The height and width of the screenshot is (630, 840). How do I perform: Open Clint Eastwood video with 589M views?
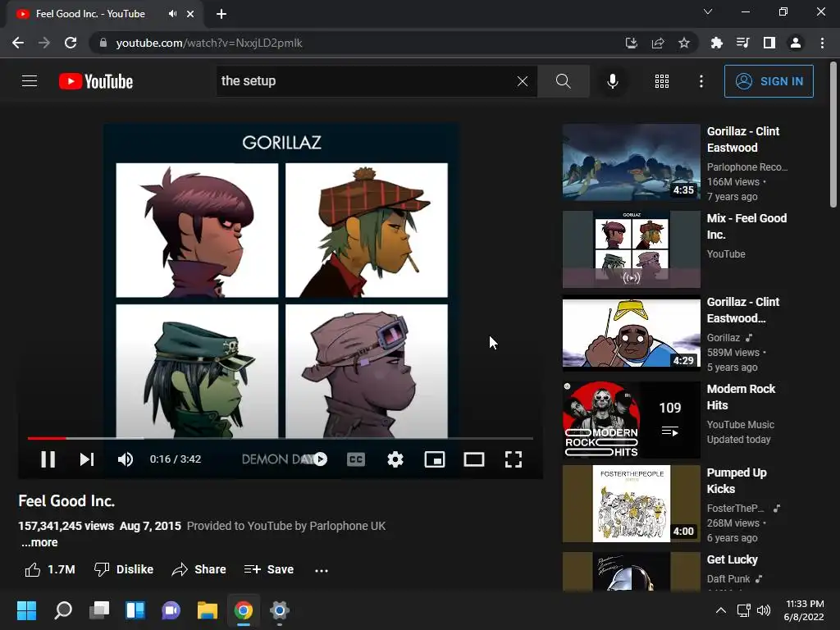click(631, 333)
